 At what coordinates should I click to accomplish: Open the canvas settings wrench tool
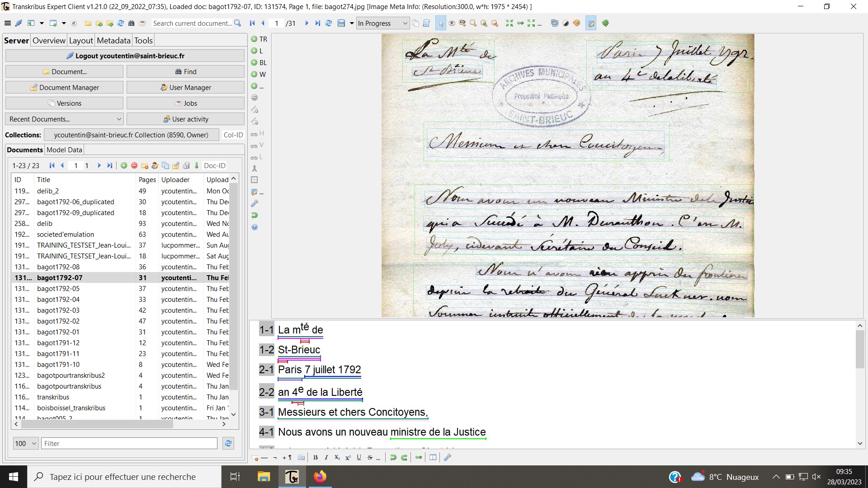coord(255,203)
